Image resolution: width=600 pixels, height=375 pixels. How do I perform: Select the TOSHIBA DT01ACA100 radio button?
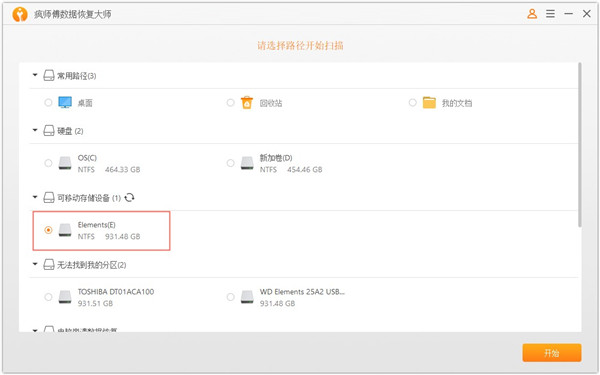pos(48,297)
